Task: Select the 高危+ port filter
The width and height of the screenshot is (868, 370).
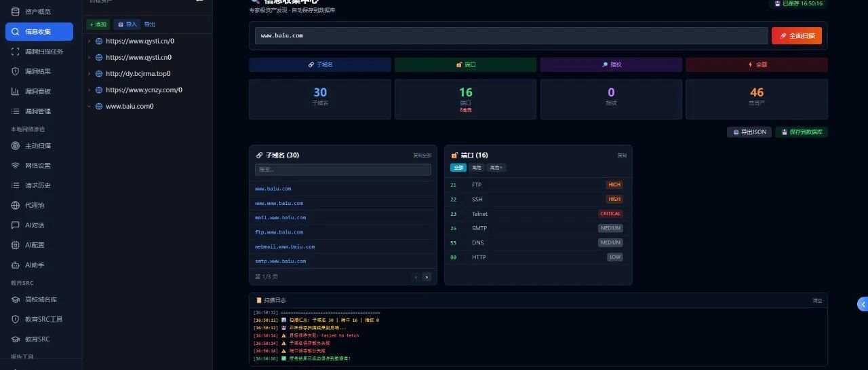Action: tap(497, 168)
